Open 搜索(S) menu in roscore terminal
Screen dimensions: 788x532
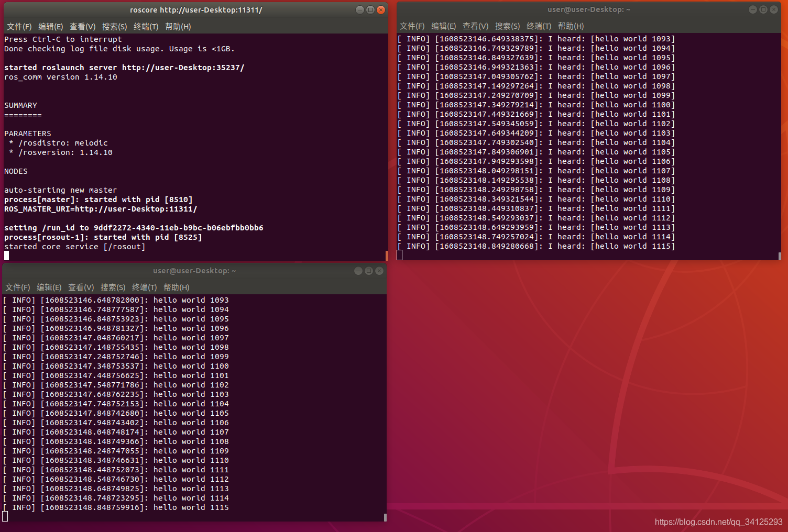pos(115,27)
